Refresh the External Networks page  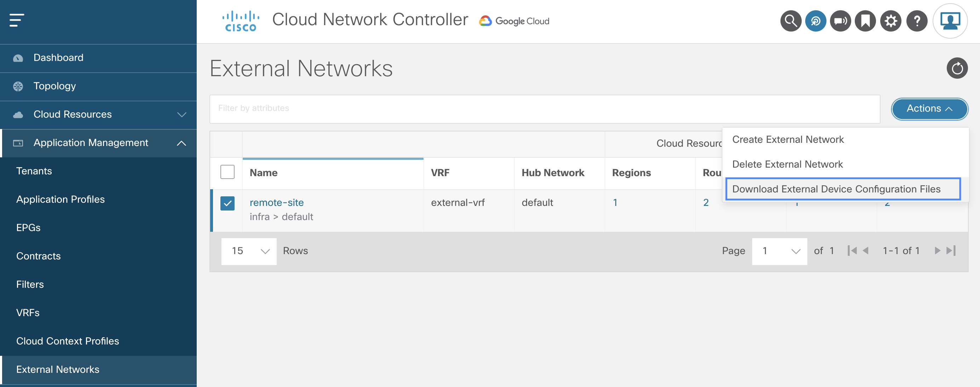tap(957, 68)
